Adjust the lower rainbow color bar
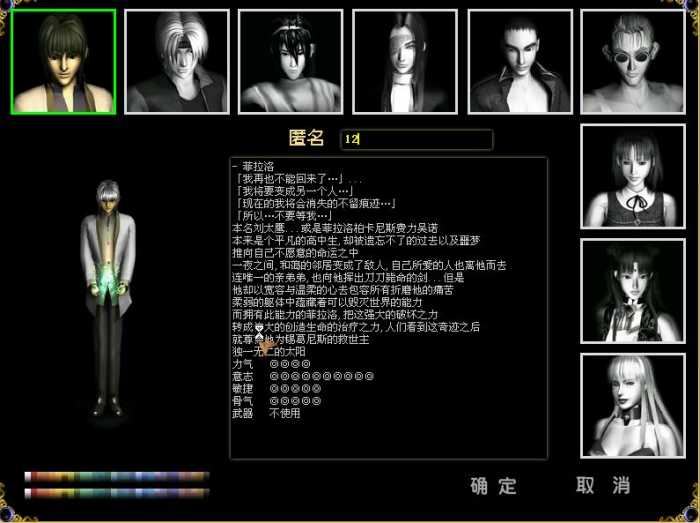 117,493
